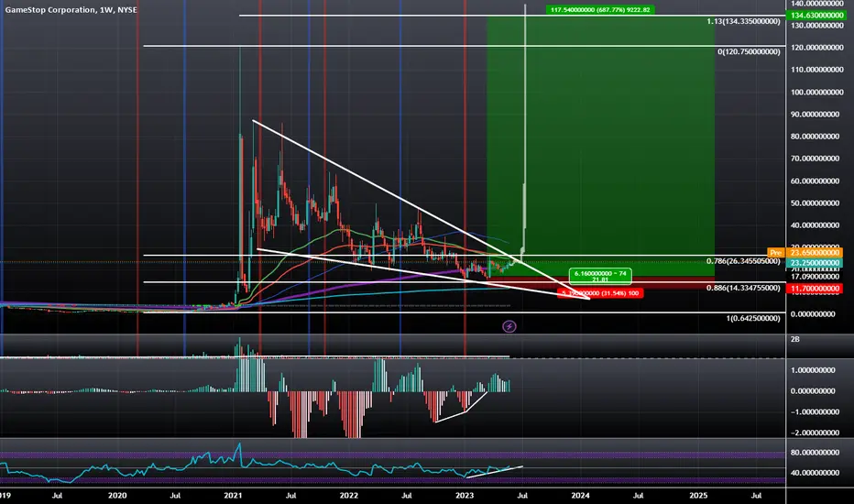Click the Fibonacci label 0.786(26.345505000)

click(743, 261)
